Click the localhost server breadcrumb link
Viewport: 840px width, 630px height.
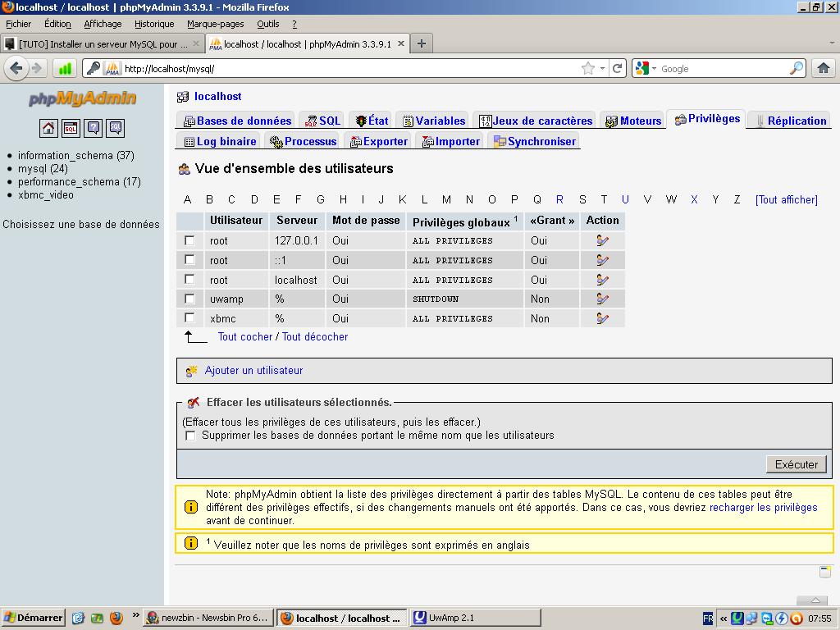coord(217,97)
